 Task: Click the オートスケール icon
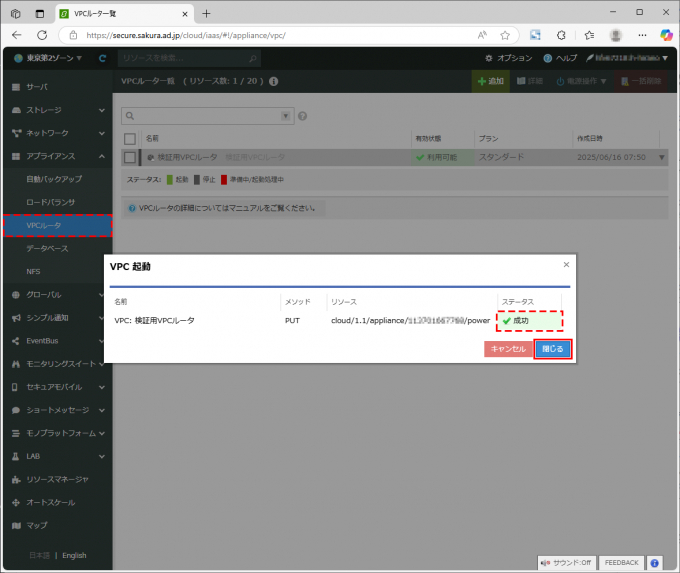(16, 503)
